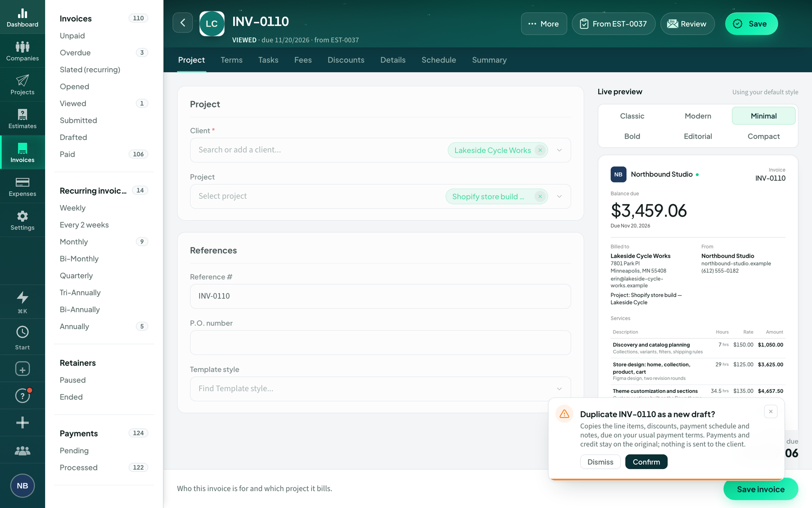The width and height of the screenshot is (812, 508).
Task: Click the boxed plus icon in sidebar
Action: pyautogui.click(x=23, y=369)
